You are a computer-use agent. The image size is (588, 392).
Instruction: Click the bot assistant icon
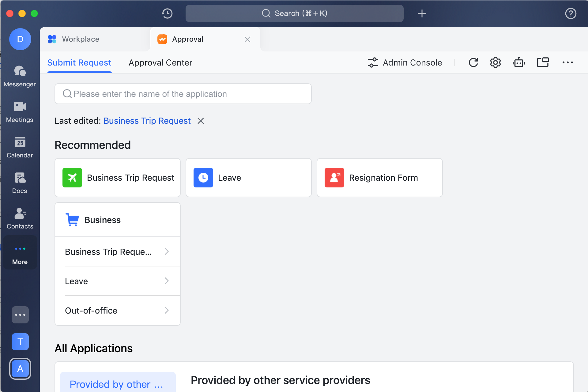pos(518,62)
